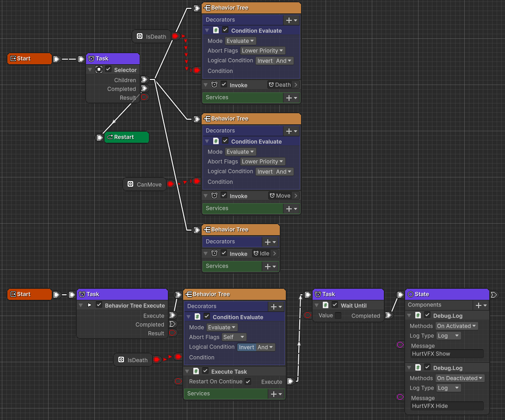Screen dimensions: 505x420
Task: Click the HurtVFX Hide message field
Action: (447, 406)
